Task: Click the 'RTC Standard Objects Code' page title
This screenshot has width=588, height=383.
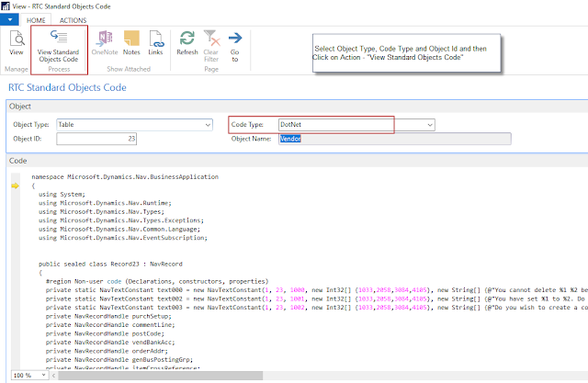Action: [x=67, y=87]
